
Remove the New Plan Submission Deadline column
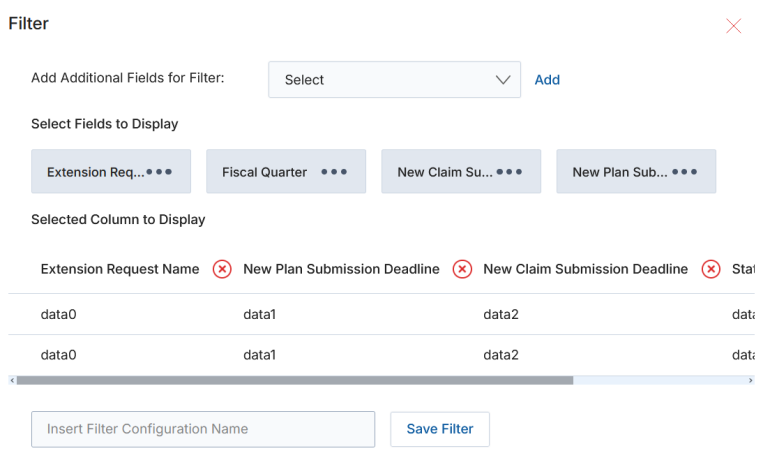click(x=462, y=269)
